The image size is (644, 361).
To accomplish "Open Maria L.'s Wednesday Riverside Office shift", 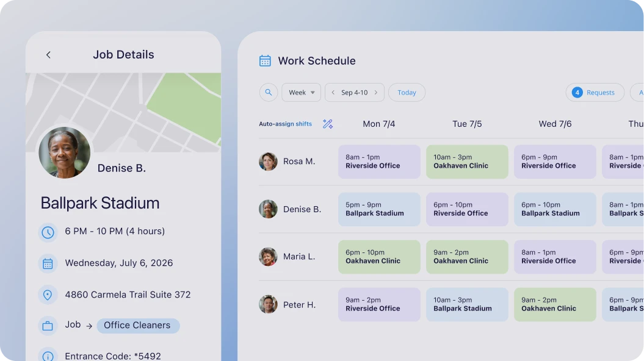I will pyautogui.click(x=555, y=257).
